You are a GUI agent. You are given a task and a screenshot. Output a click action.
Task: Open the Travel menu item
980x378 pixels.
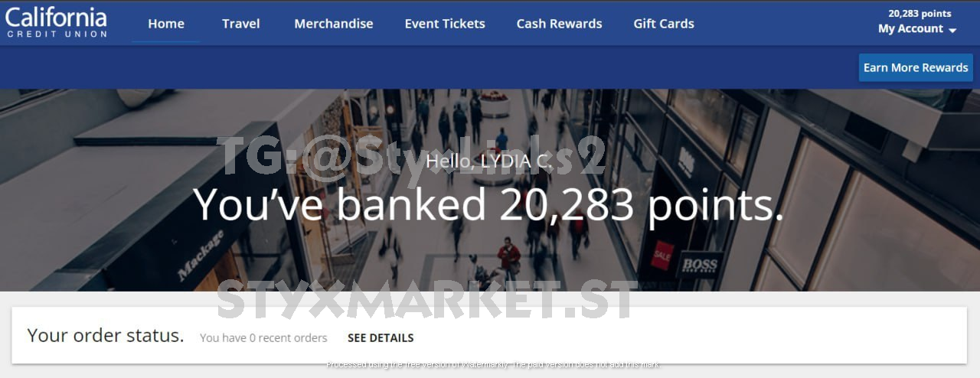pos(241,24)
